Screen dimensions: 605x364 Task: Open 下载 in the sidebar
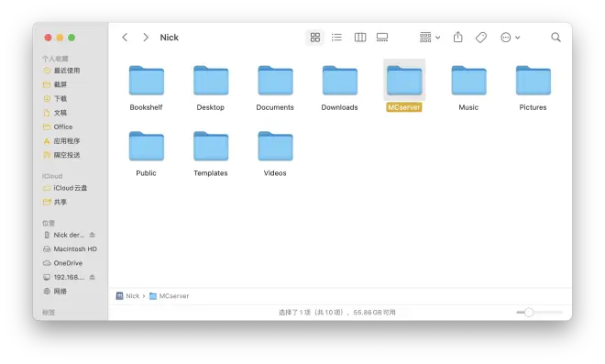55,98
